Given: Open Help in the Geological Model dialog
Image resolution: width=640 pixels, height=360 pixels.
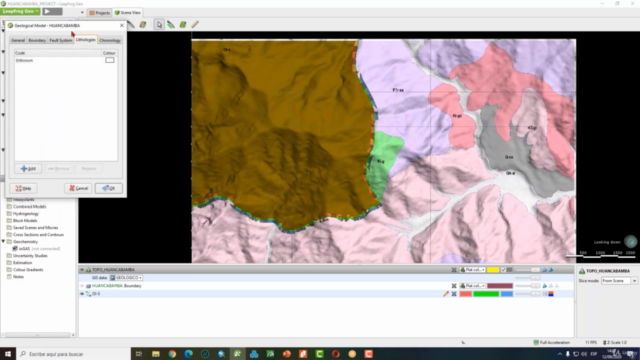Looking at the screenshot, I should [23, 188].
